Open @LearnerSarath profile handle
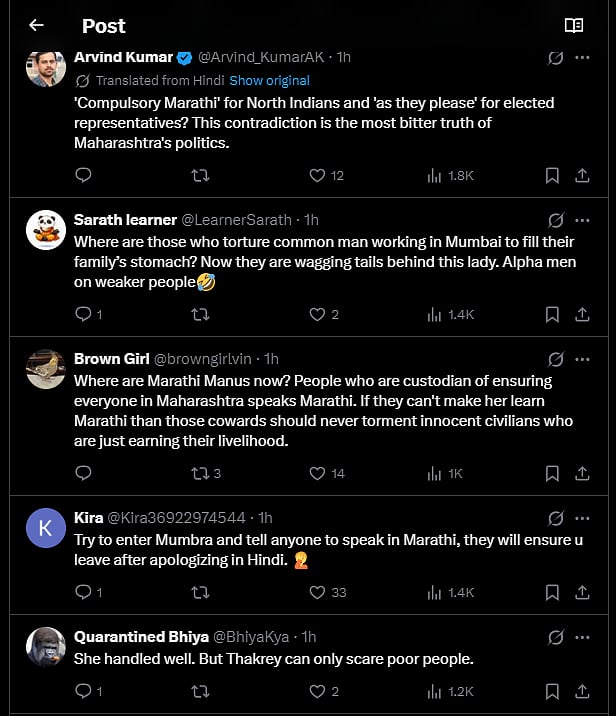This screenshot has height=716, width=616. [236, 219]
